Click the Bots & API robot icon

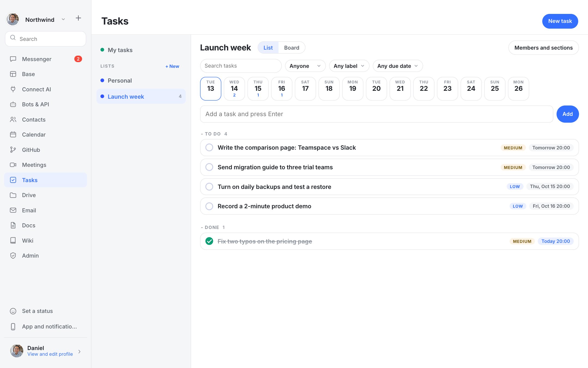click(13, 104)
